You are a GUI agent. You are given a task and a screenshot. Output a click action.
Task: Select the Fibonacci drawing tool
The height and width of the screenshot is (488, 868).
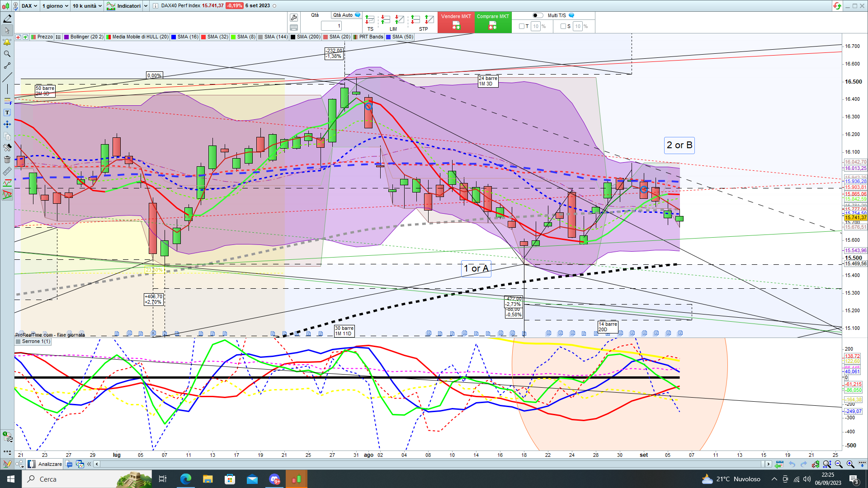pos(7,101)
